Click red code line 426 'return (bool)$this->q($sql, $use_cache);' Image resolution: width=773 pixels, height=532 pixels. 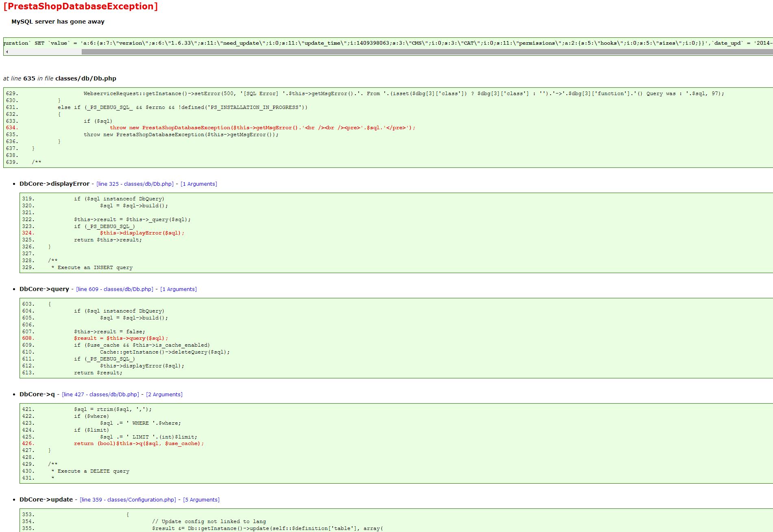click(139, 443)
